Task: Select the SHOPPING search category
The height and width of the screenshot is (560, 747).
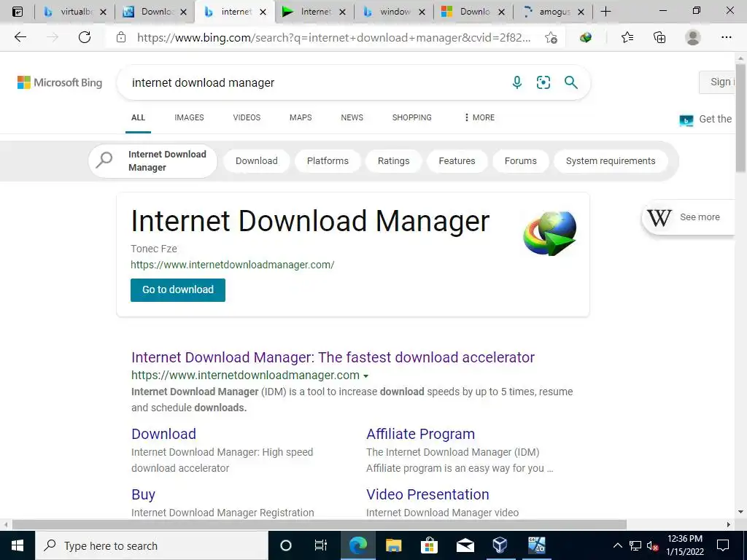Action: tap(411, 117)
